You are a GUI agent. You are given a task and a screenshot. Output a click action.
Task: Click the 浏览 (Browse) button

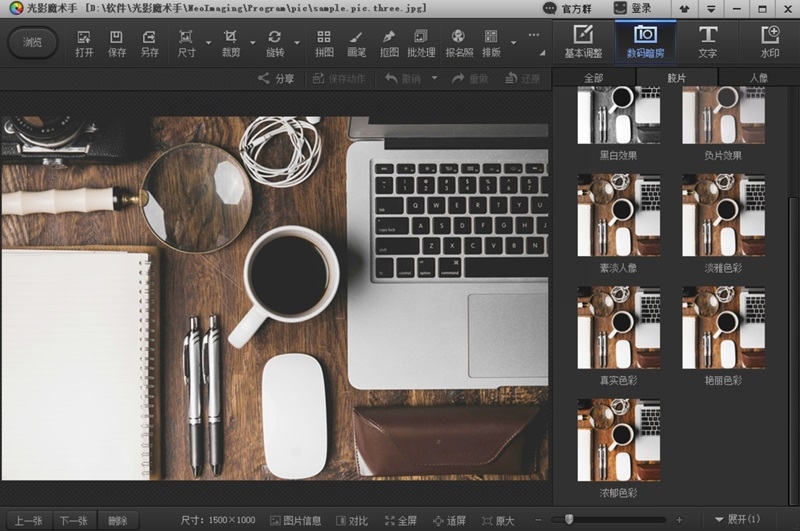point(33,43)
